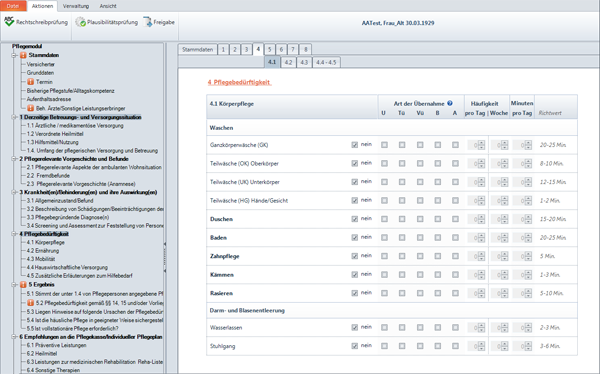Open the Datei menu
This screenshot has width=600, height=374.
click(x=13, y=6)
